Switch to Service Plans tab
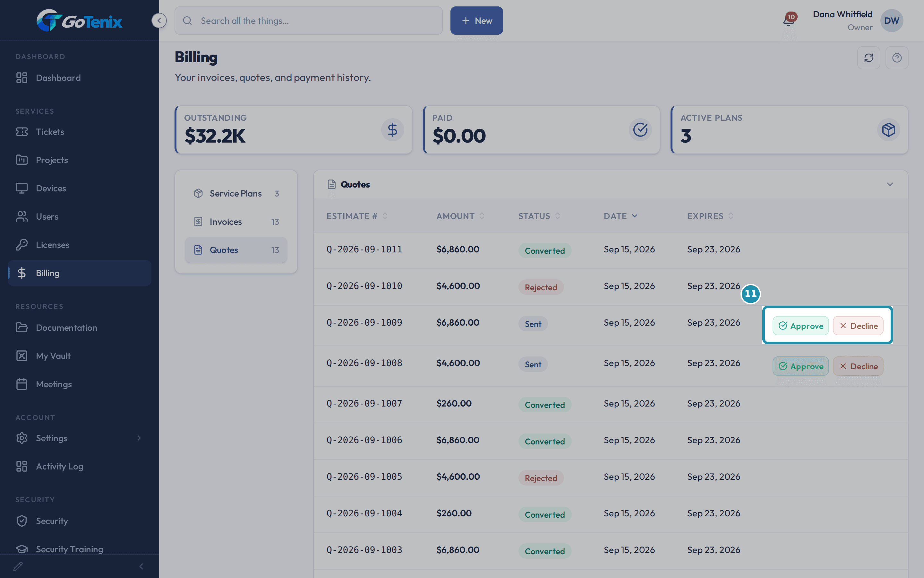The image size is (924, 578). click(236, 193)
